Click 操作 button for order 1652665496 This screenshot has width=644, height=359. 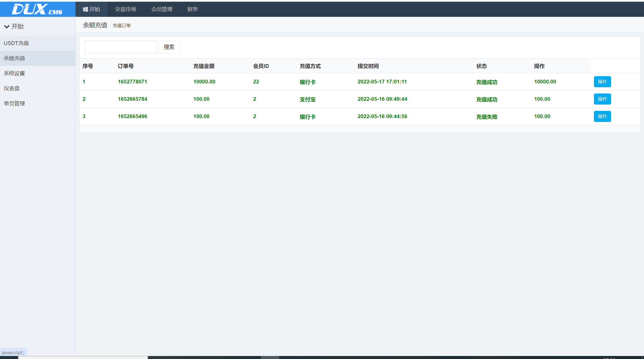coord(602,116)
